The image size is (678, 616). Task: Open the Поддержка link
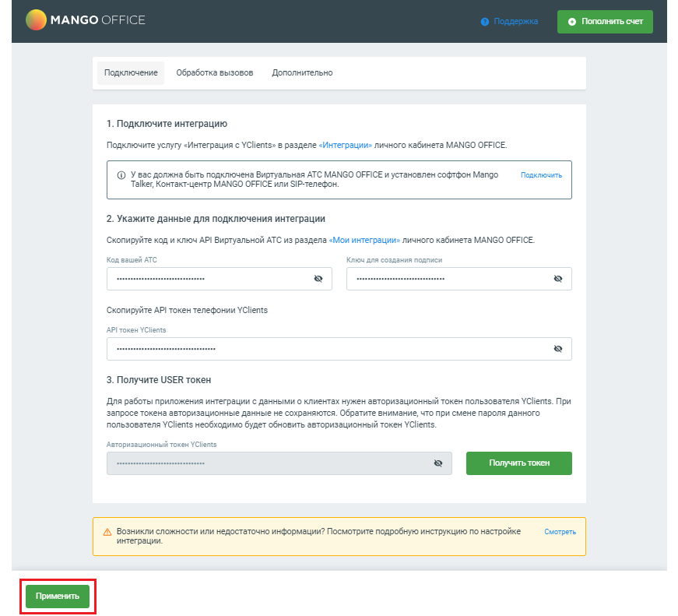point(515,21)
